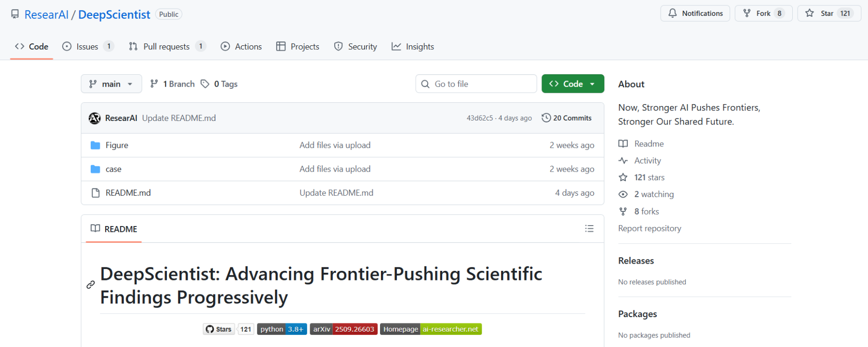Open the 2 watching list
The height and width of the screenshot is (347, 868).
[653, 194]
